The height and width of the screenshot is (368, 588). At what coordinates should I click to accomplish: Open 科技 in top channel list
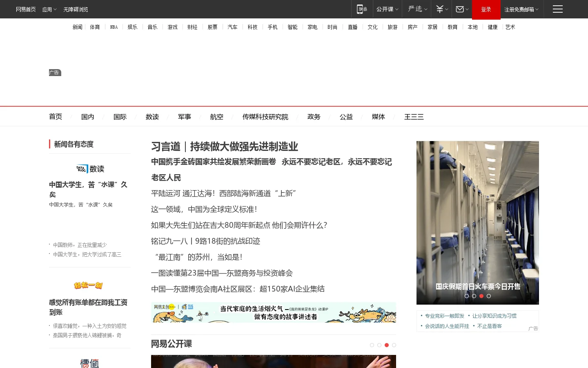point(252,27)
